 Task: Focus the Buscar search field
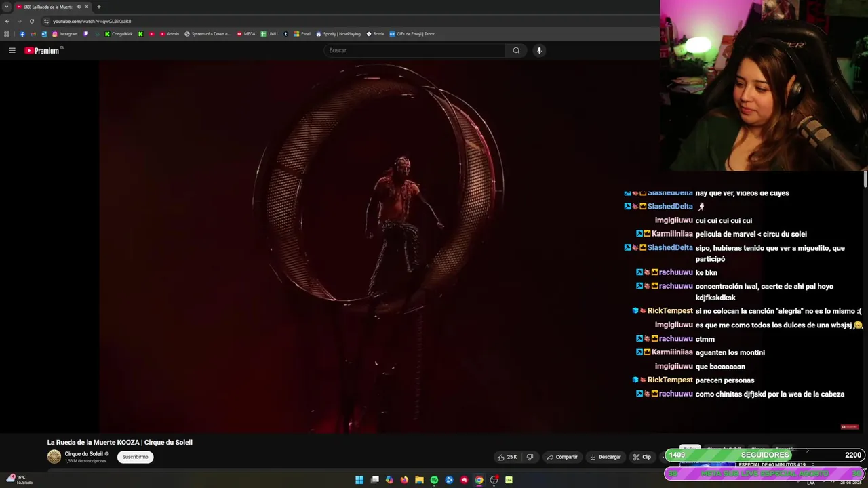[x=415, y=50]
